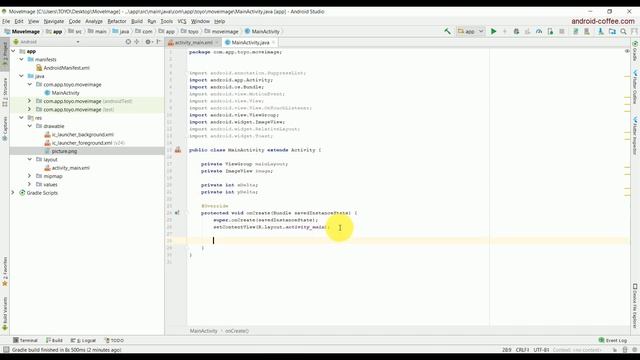Open the Structure side panel
The height and width of the screenshot is (360, 640).
(x=5, y=92)
